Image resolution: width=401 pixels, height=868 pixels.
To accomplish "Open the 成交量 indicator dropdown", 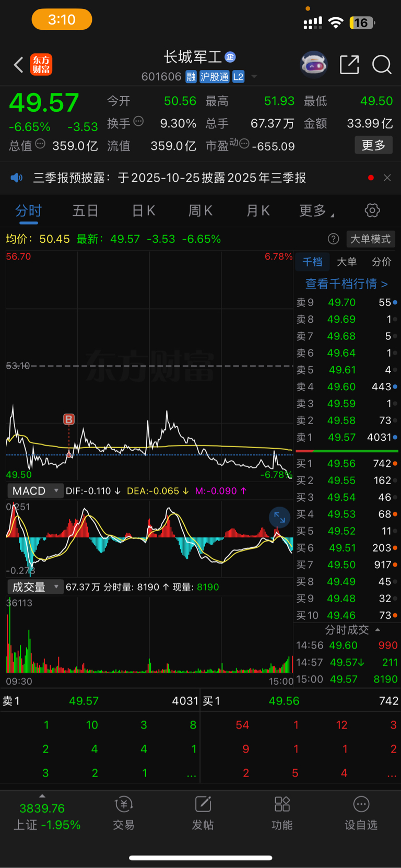I will point(35,587).
